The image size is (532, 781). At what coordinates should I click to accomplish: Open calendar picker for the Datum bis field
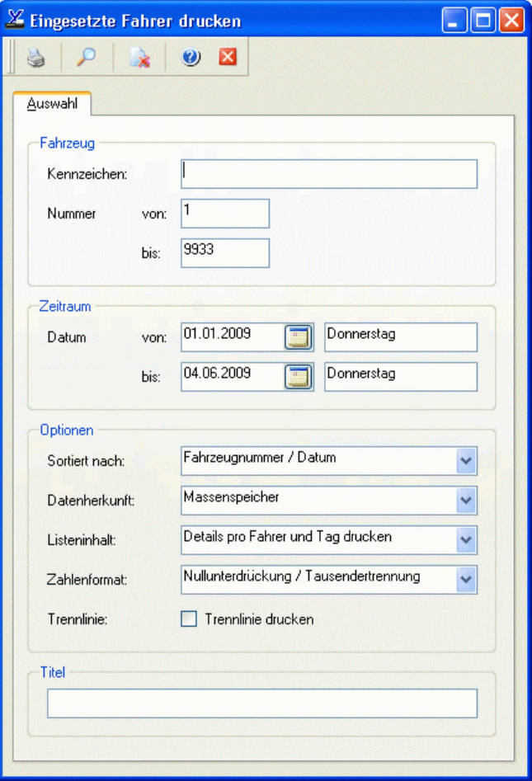[299, 376]
